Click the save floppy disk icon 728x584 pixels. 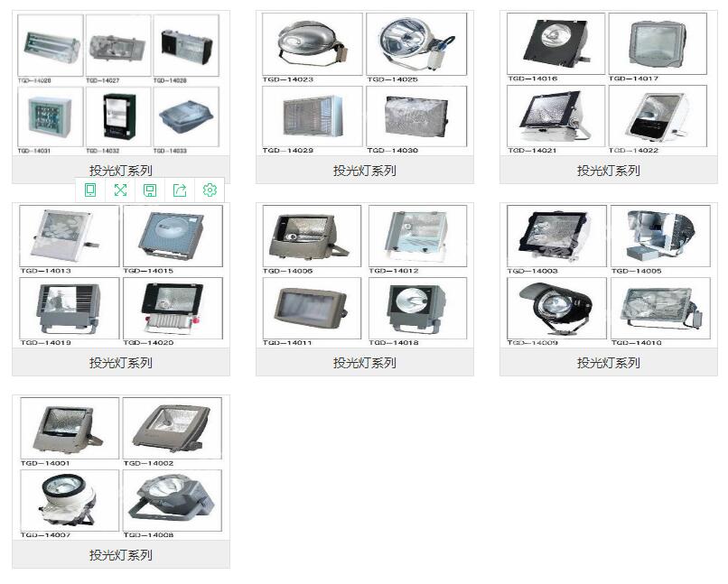[x=150, y=190]
